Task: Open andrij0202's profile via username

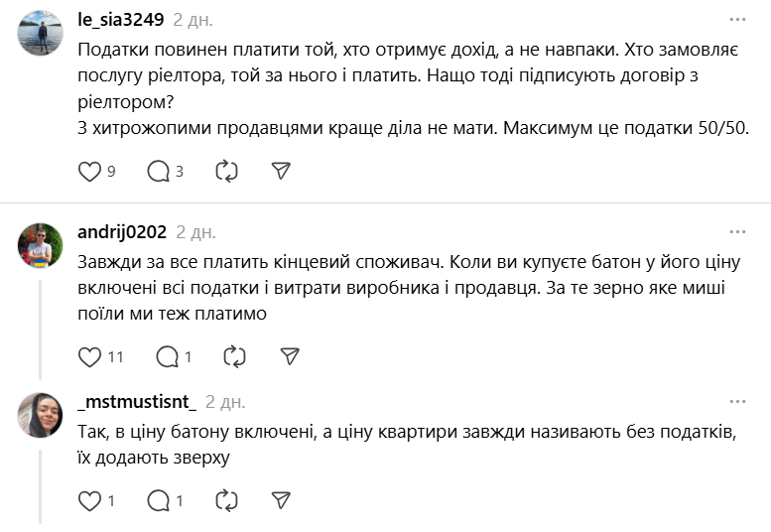Action: [122, 232]
